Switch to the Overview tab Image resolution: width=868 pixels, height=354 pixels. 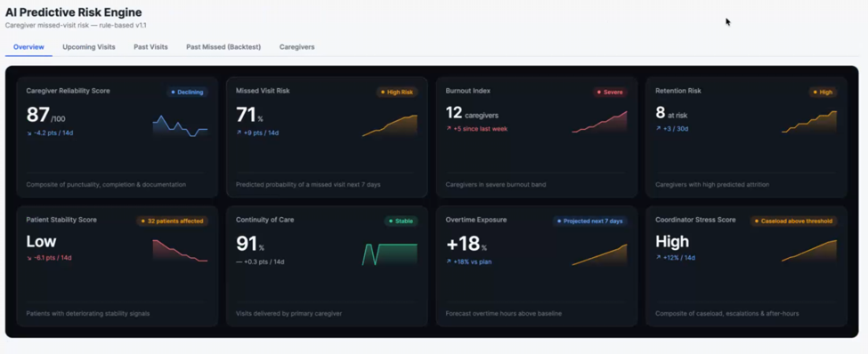pos(28,47)
